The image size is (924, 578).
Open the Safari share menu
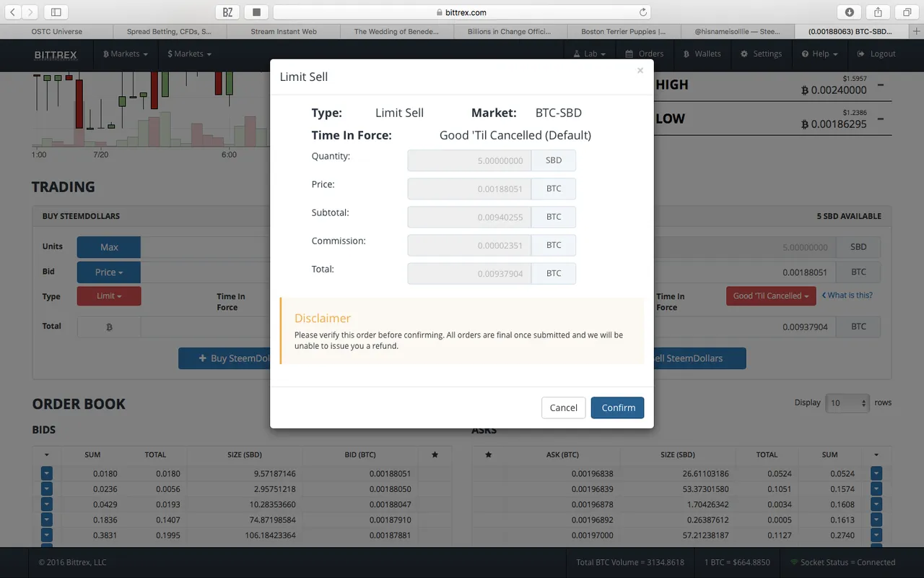point(879,12)
